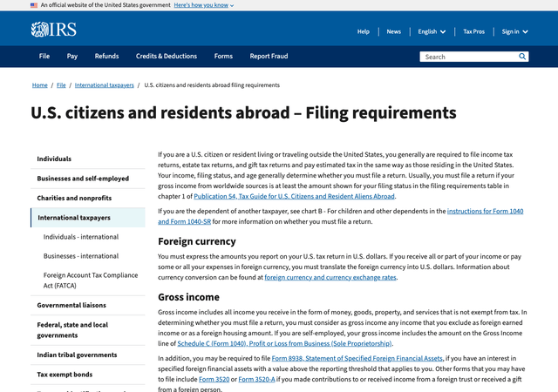
Task: Open foreign currency exchange rates link
Action: (330, 278)
